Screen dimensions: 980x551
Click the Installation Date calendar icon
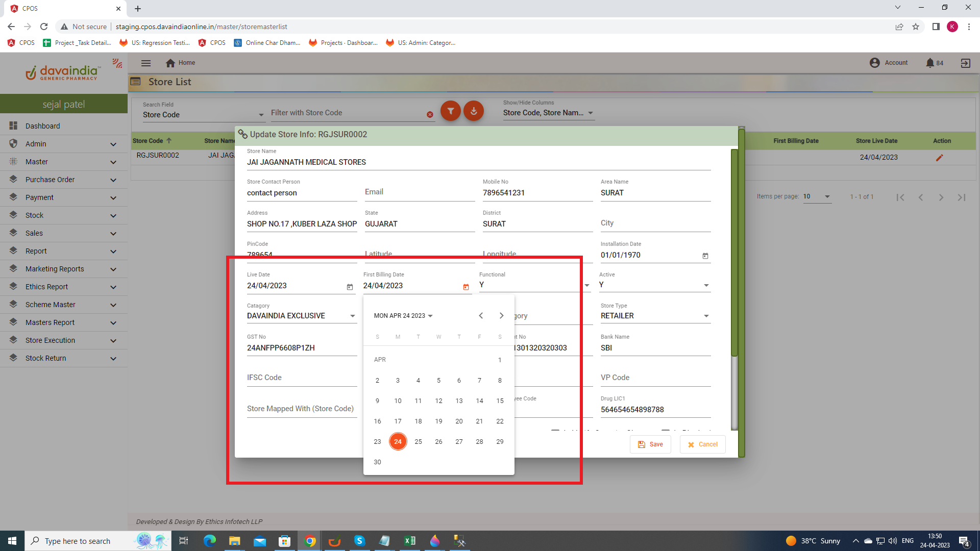point(705,256)
